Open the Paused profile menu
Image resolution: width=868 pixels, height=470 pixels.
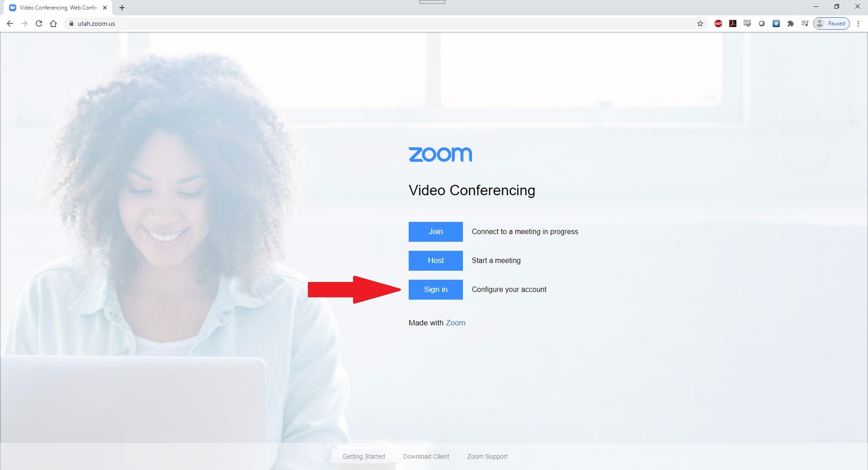[x=831, y=23]
